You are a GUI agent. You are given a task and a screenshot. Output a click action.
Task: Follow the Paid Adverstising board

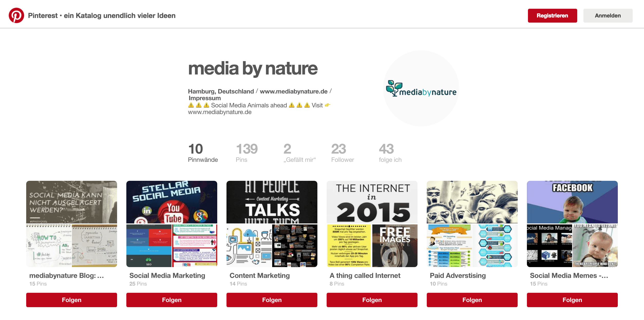click(x=472, y=300)
